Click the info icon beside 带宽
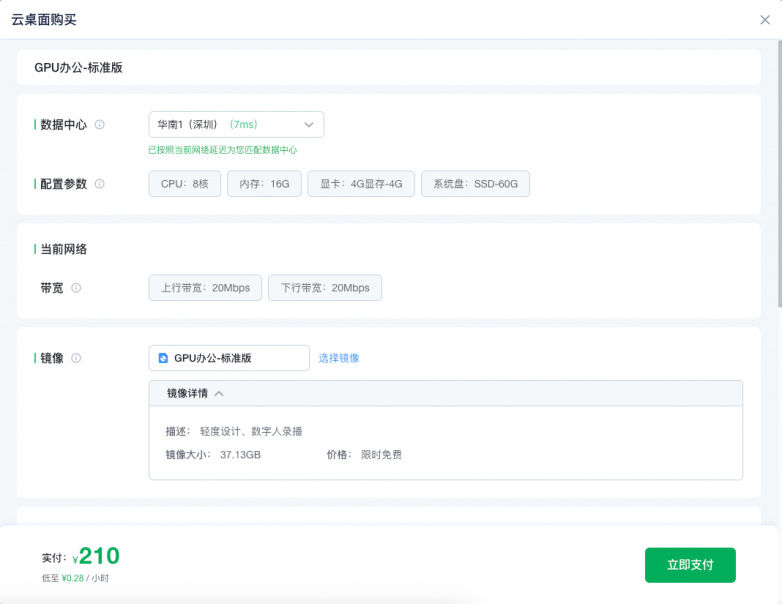The height and width of the screenshot is (604, 782). pyautogui.click(x=76, y=288)
